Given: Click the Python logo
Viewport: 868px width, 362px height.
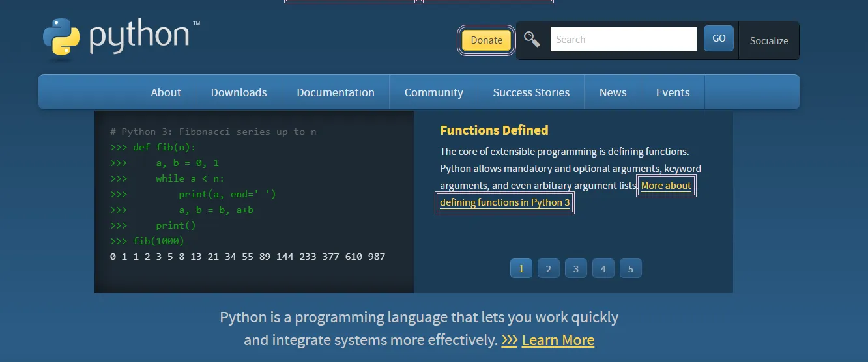Looking at the screenshot, I should coord(121,38).
